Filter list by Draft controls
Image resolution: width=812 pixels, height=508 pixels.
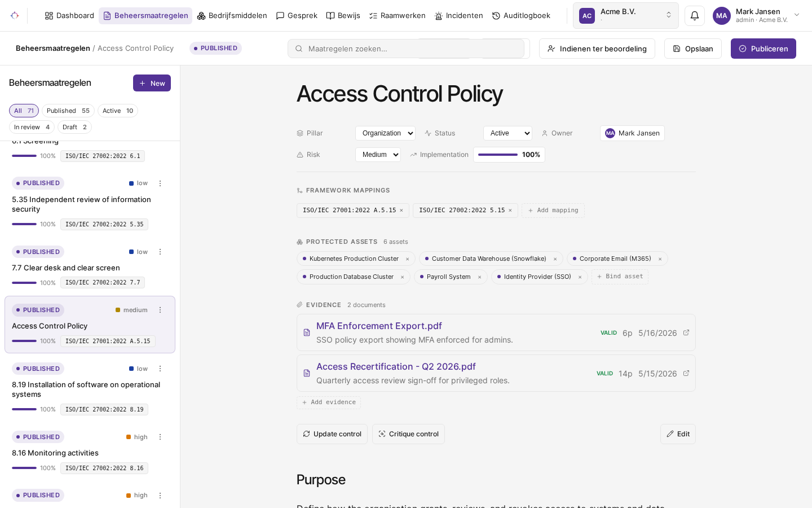pos(74,127)
